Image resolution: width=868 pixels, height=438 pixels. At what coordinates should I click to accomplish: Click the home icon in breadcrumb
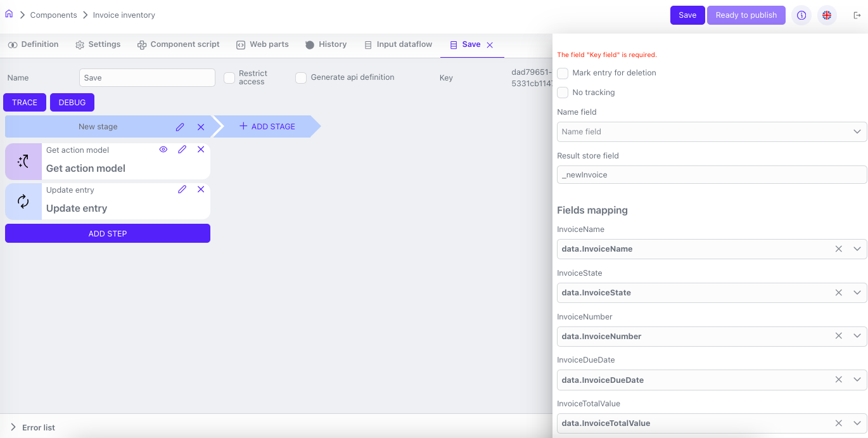(9, 14)
